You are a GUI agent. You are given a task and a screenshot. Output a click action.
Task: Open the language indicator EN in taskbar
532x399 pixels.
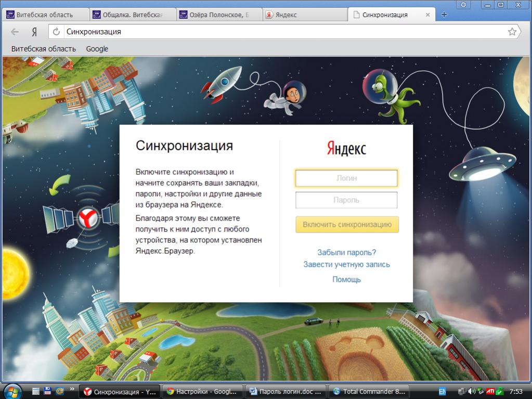pyautogui.click(x=442, y=391)
